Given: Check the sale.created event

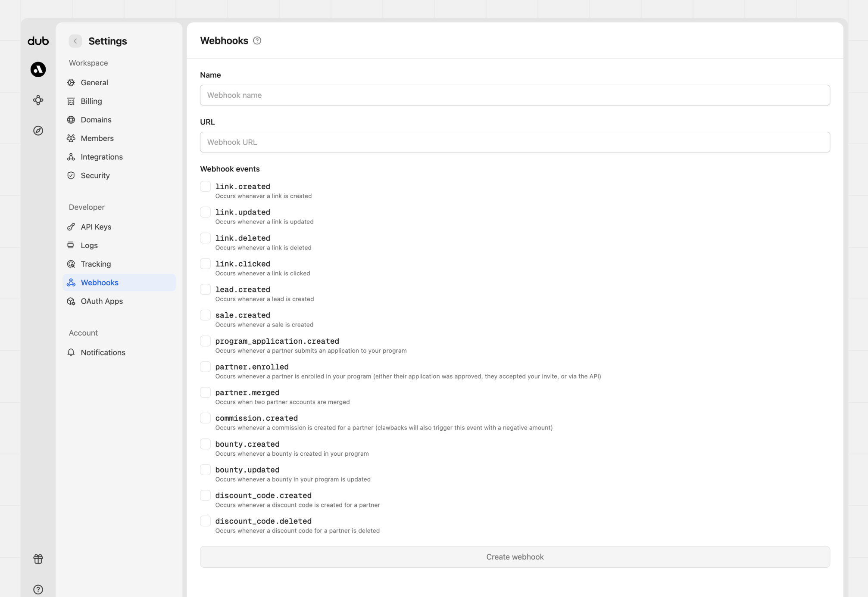Looking at the screenshot, I should pos(206,315).
